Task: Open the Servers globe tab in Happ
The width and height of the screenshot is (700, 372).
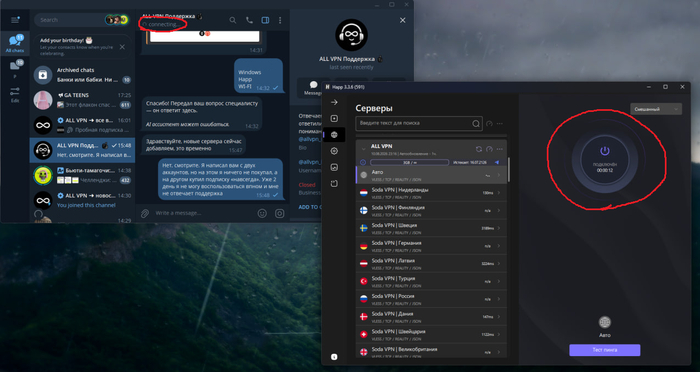Action: click(x=334, y=134)
